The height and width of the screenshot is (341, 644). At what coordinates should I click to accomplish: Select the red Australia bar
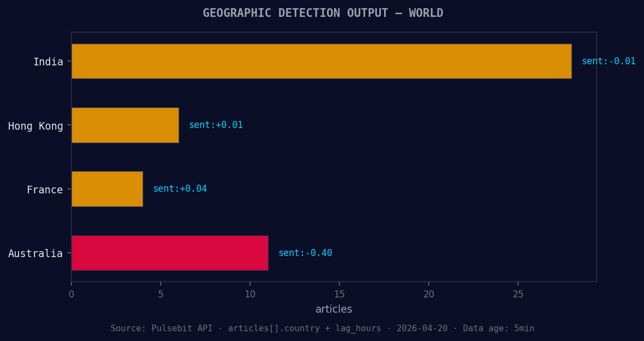[169, 253]
